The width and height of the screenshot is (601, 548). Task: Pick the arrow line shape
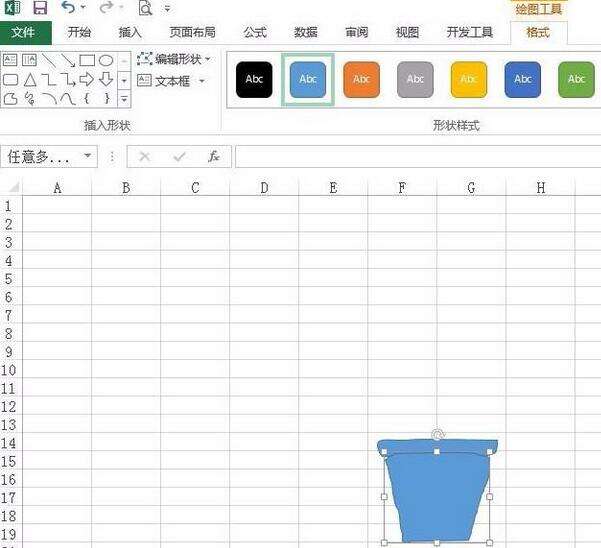pos(68,60)
